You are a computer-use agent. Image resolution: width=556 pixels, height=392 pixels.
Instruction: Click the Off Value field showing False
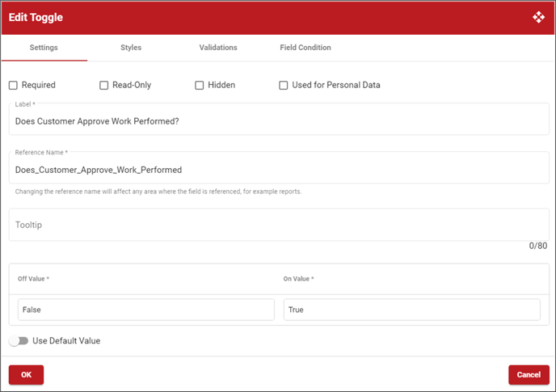coord(146,310)
